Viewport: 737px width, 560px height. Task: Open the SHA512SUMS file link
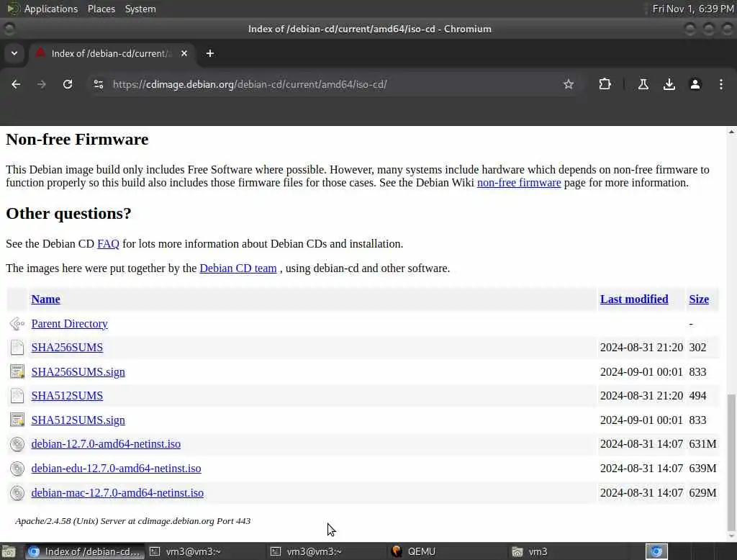pos(67,396)
